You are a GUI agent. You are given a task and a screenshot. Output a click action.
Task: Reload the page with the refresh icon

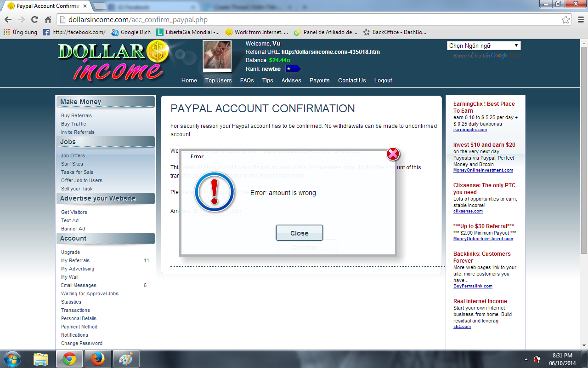(x=34, y=19)
